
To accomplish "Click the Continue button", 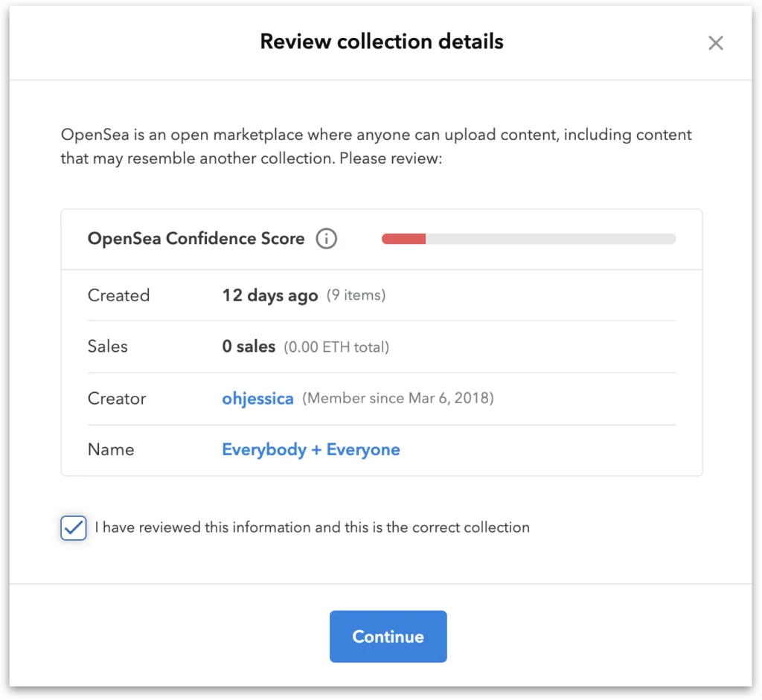I will tap(388, 636).
